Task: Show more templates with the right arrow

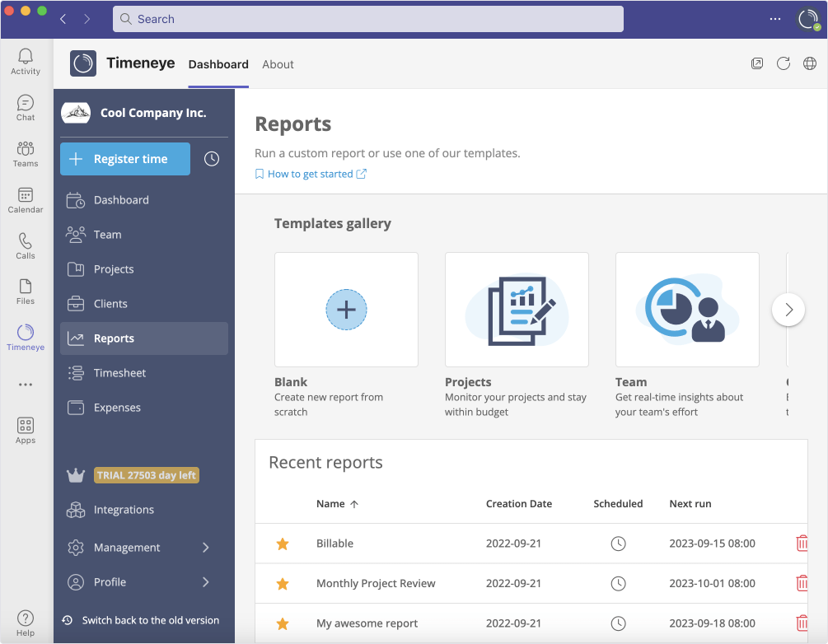Action: point(788,310)
